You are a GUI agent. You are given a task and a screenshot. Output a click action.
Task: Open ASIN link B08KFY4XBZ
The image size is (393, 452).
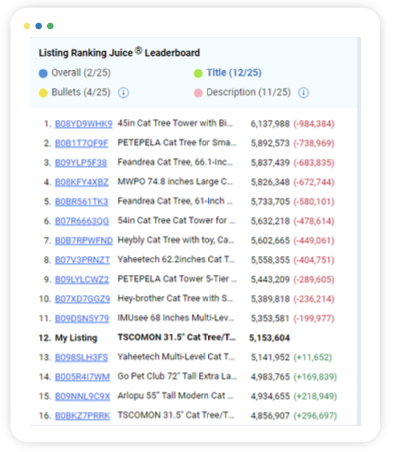82,182
